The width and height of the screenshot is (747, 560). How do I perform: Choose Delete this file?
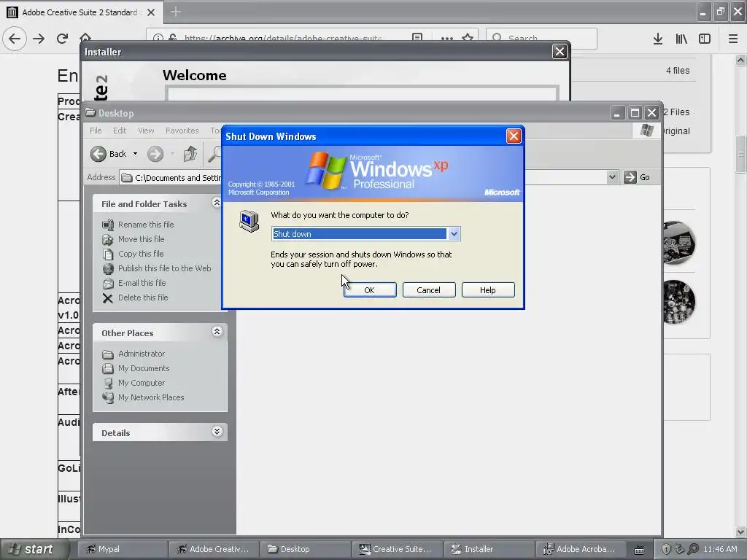pyautogui.click(x=143, y=297)
